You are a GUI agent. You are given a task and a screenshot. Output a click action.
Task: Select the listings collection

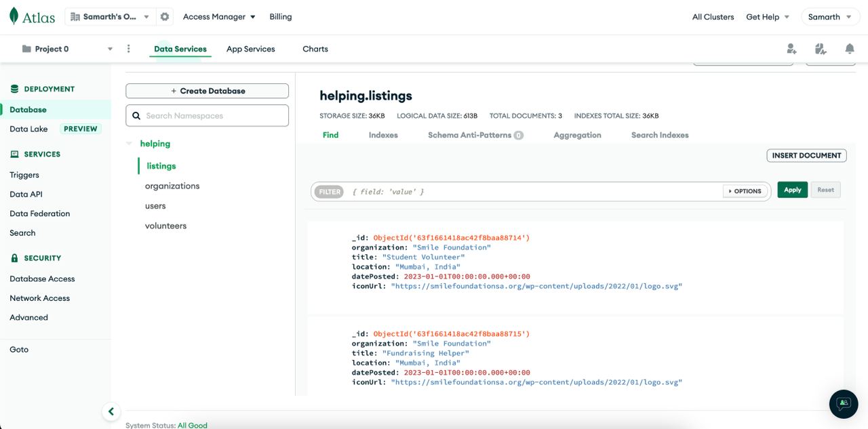pos(161,166)
